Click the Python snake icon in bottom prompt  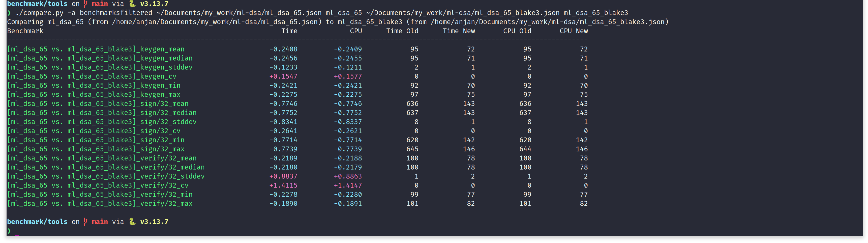click(132, 222)
